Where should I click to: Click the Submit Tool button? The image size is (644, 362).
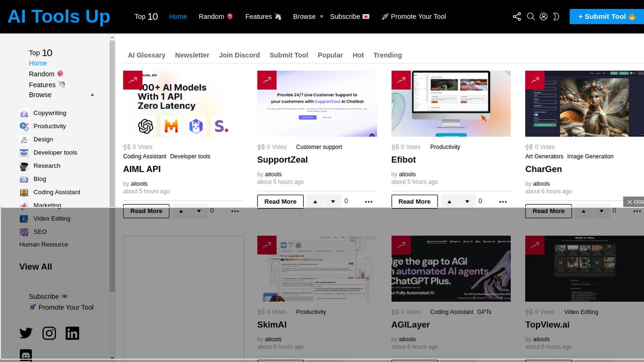607,17
